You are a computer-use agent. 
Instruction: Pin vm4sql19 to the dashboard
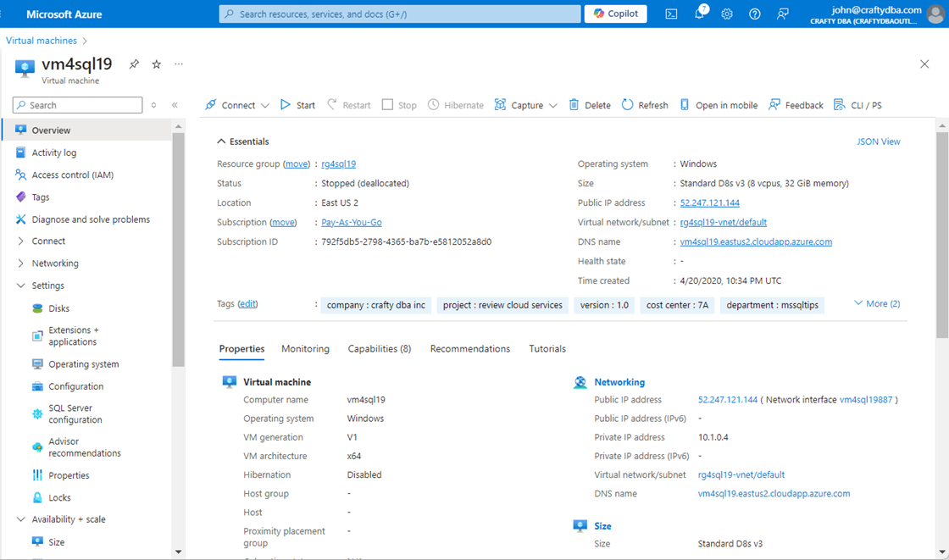[134, 64]
